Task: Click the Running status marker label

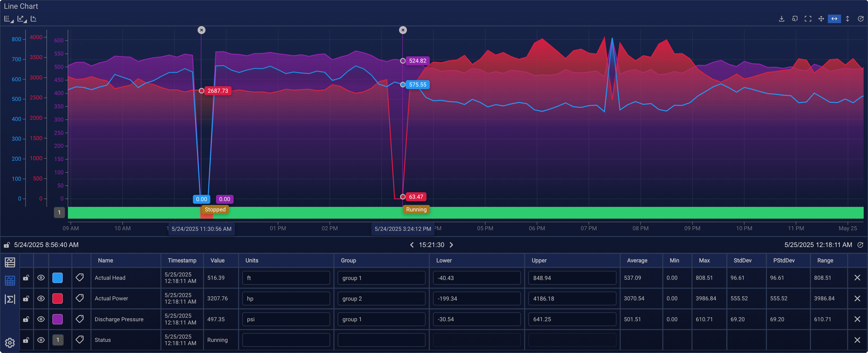Action: (x=416, y=210)
